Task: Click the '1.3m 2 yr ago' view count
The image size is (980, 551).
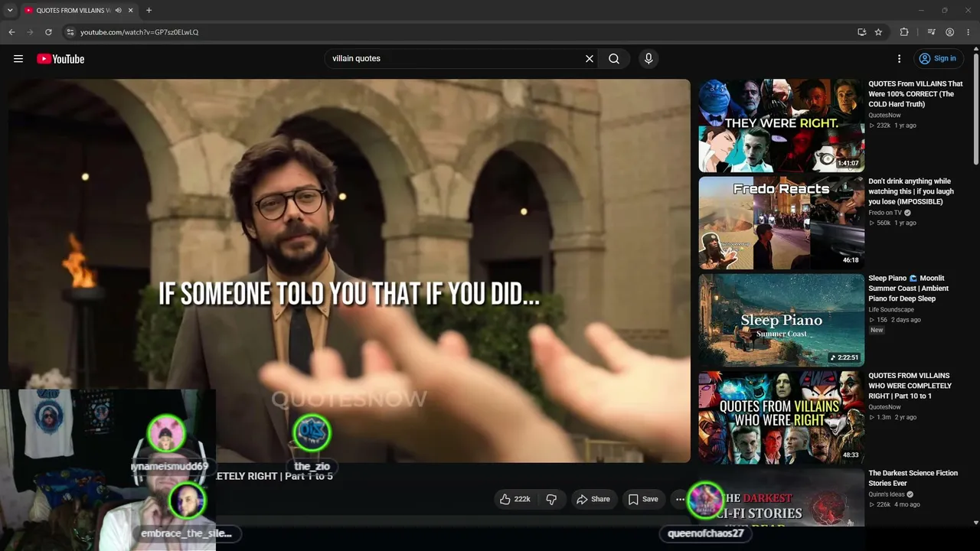Action: click(x=892, y=417)
